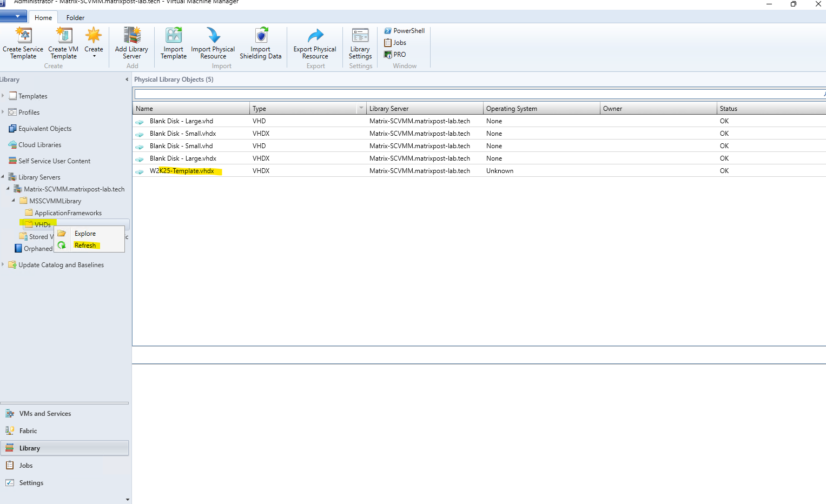The width and height of the screenshot is (826, 504).
Task: Open the Settings workspace
Action: point(64,483)
